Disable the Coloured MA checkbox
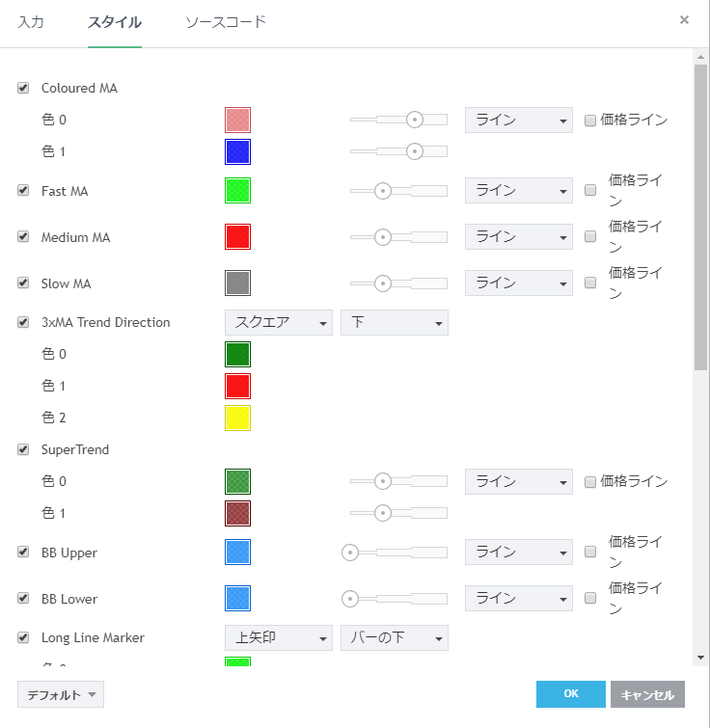710x728 pixels. click(23, 88)
